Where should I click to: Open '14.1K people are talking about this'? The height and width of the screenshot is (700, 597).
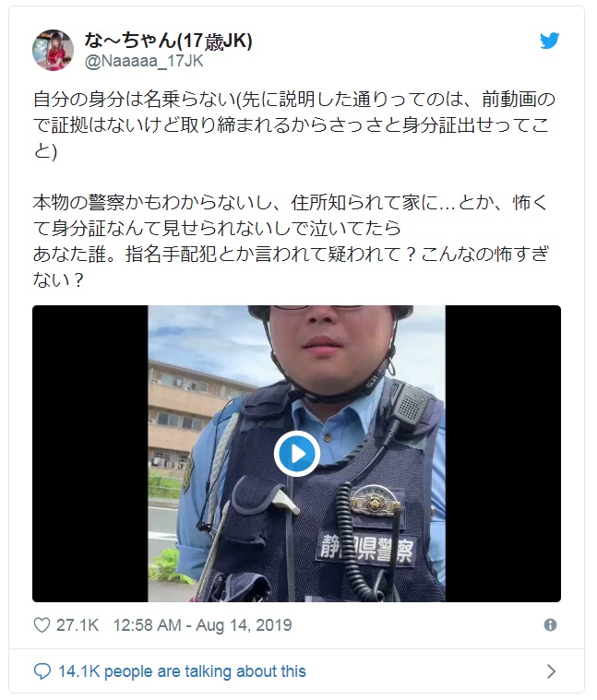pyautogui.click(x=182, y=671)
